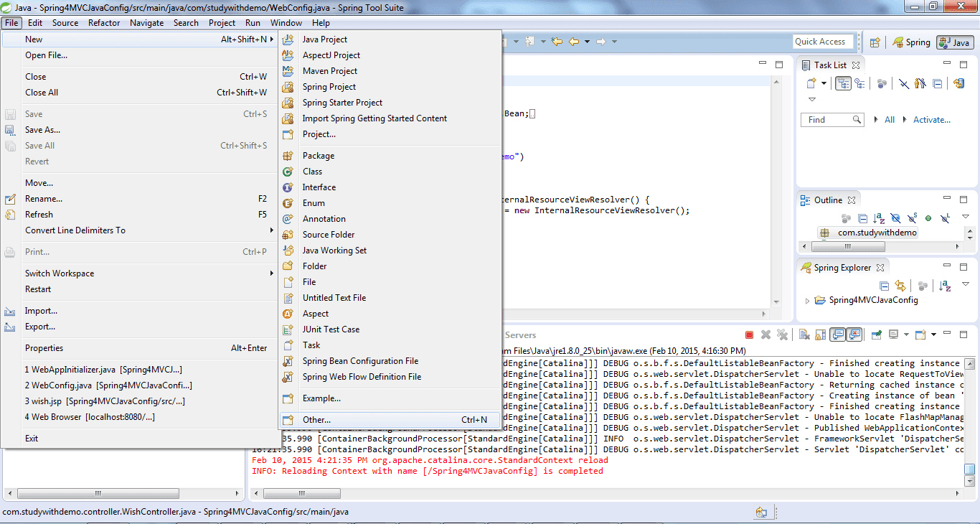
Task: Open the Open Console dropdown arrow
Action: tap(933, 334)
